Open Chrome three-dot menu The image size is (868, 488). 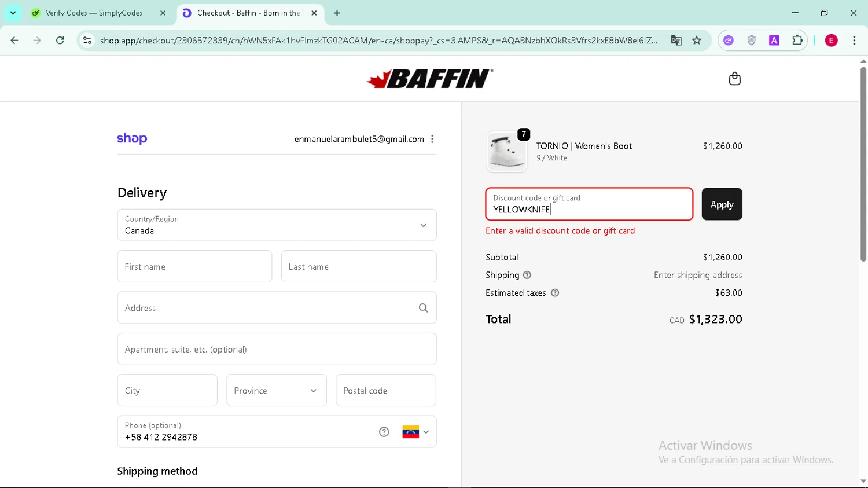[854, 41]
